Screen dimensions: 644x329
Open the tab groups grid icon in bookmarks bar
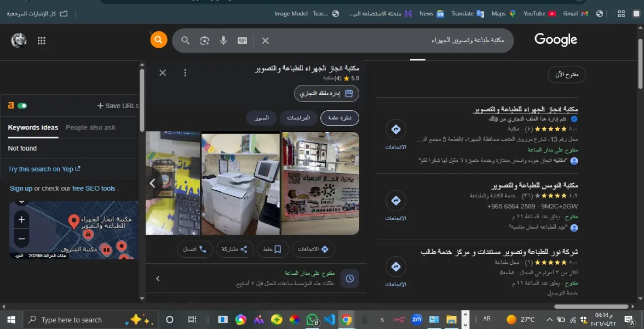click(621, 14)
